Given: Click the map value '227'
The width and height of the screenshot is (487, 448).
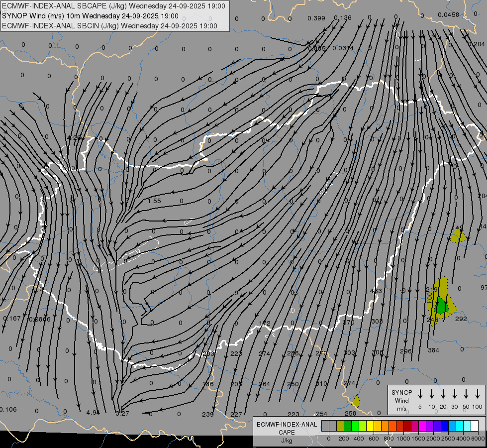Looking at the screenshot, I should 236,415.
